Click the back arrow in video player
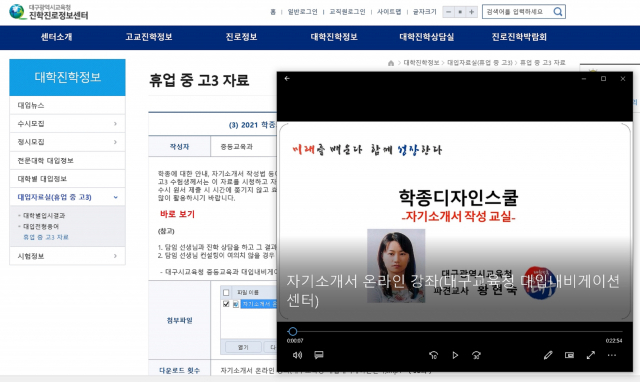The width and height of the screenshot is (640, 382). pyautogui.click(x=287, y=78)
